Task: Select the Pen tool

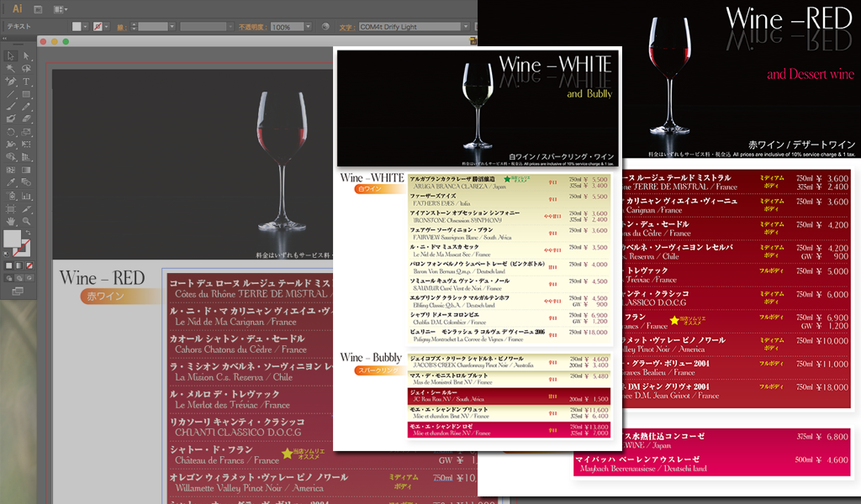Action: [x=10, y=81]
